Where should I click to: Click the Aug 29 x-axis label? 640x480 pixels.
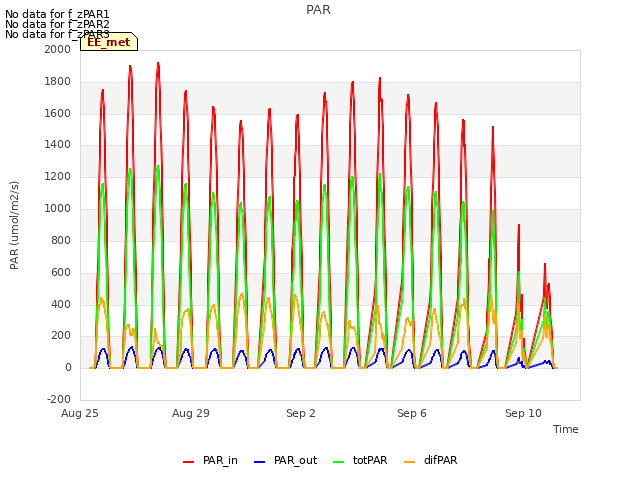tap(191, 413)
